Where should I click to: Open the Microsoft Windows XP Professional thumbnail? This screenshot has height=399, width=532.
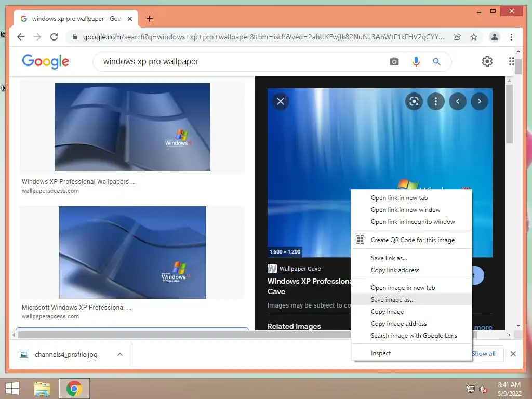[132, 252]
